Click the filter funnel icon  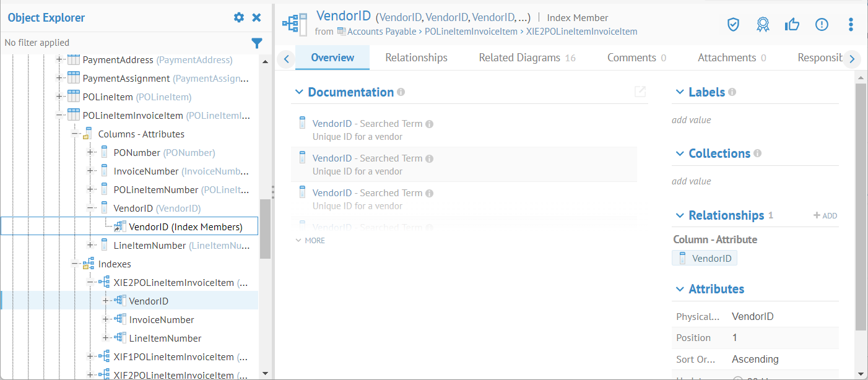pos(257,43)
